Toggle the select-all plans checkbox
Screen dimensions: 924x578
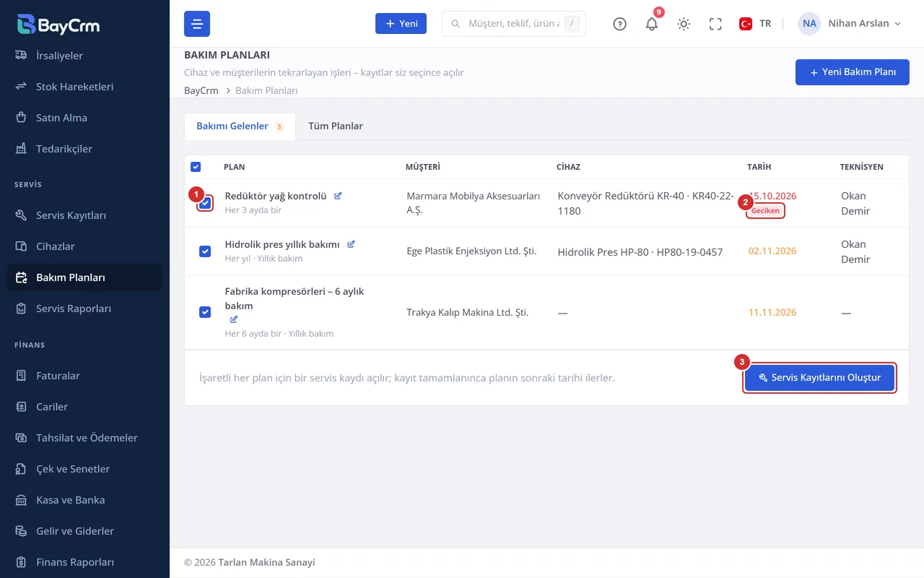click(x=196, y=167)
